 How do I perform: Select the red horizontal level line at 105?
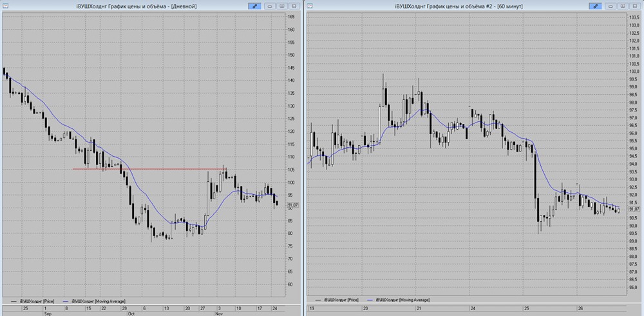[149, 169]
